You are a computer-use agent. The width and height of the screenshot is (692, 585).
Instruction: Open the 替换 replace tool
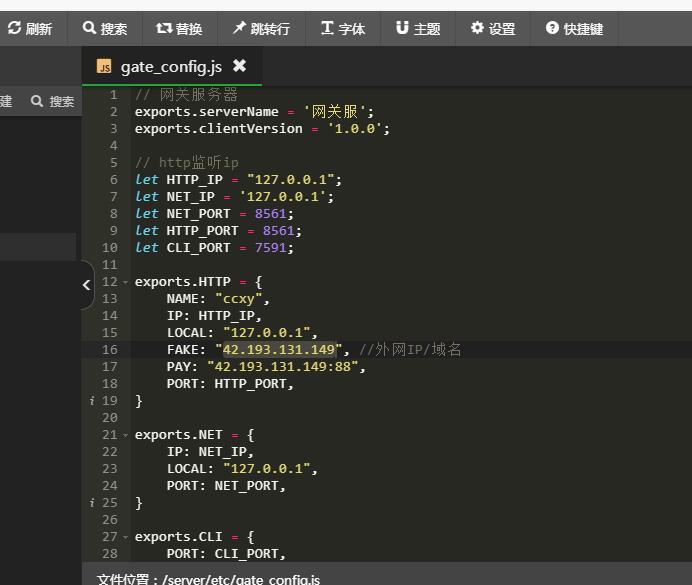point(180,29)
